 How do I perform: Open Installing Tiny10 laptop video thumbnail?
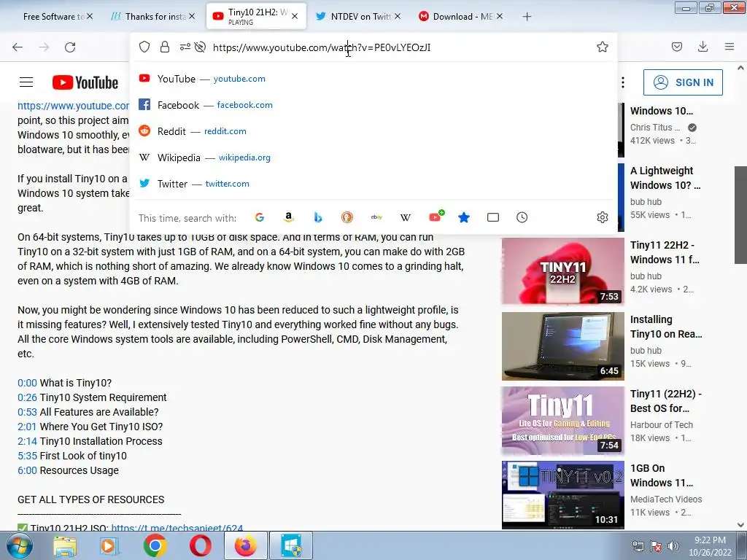pos(562,346)
